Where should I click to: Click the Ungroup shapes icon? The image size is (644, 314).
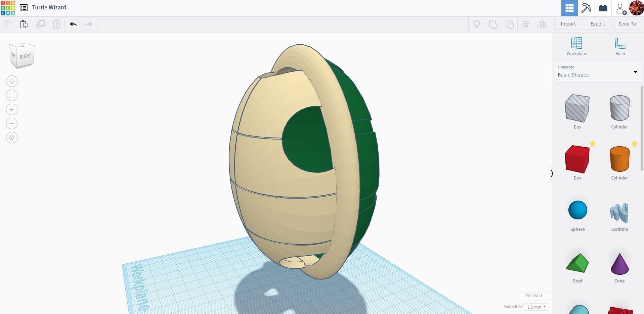pyautogui.click(x=510, y=24)
